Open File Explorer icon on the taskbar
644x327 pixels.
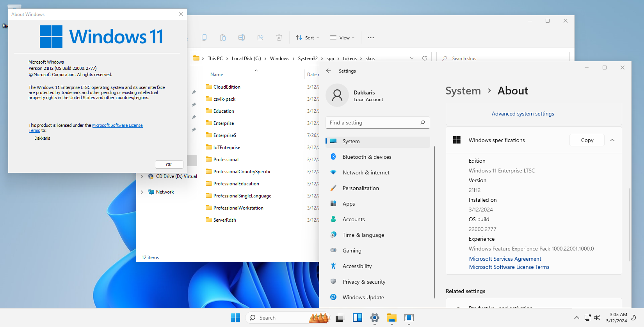click(392, 318)
